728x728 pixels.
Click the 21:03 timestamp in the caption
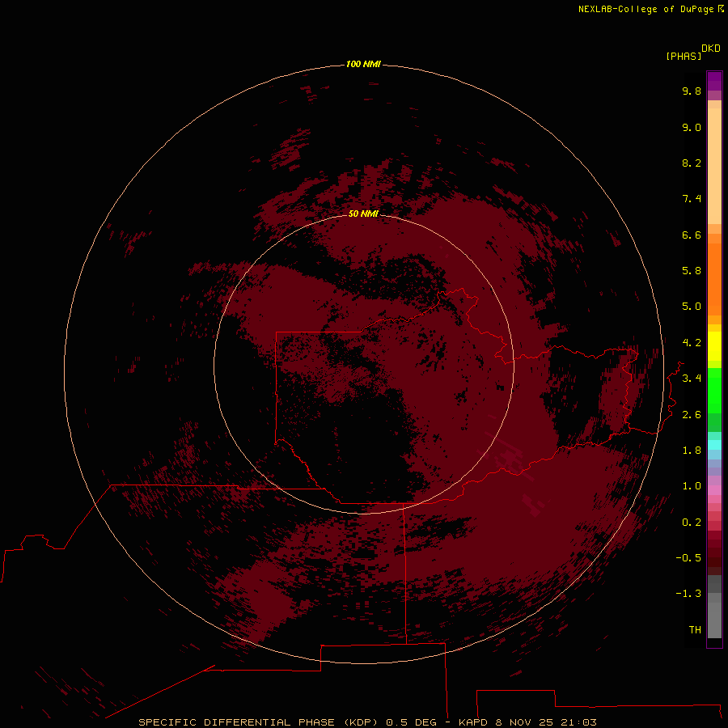tap(578, 722)
